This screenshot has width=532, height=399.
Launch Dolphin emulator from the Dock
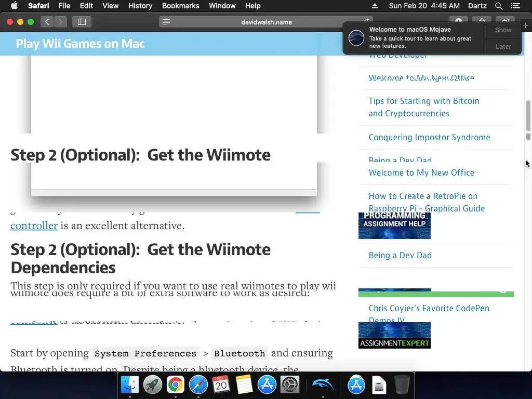click(323, 385)
